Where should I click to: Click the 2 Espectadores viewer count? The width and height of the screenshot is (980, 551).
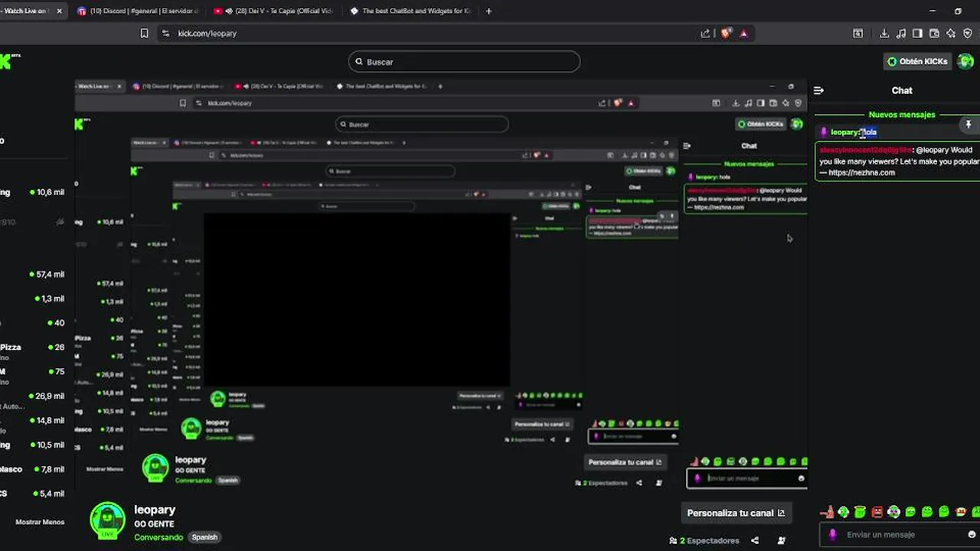(x=704, y=540)
